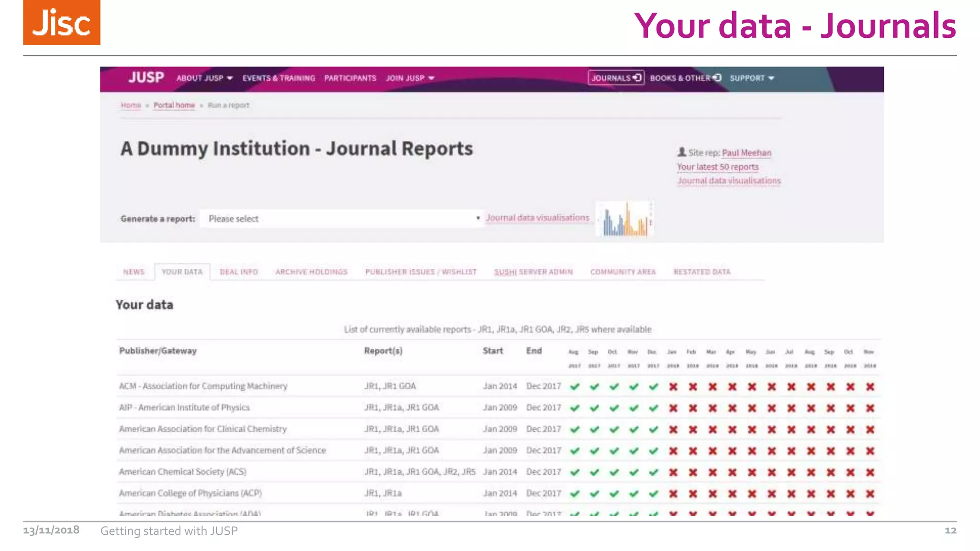Click AIP row Aug 2018 red cross
The width and height of the screenshot is (980, 551).
(811, 408)
